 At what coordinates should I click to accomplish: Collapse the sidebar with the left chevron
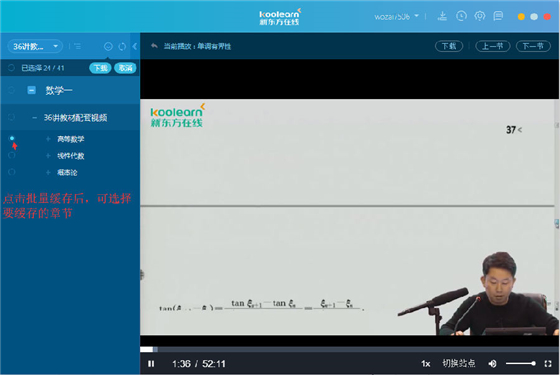click(135, 46)
